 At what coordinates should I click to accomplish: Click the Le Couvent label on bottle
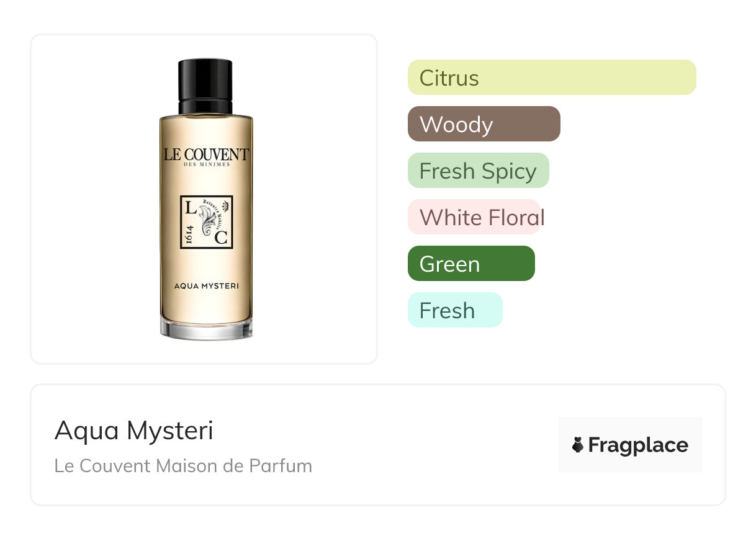206,154
